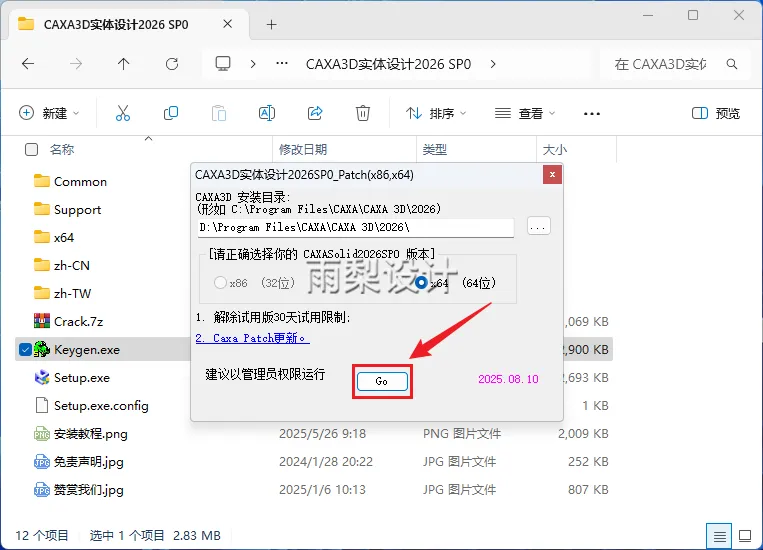Click the search magnifier icon

(x=731, y=64)
